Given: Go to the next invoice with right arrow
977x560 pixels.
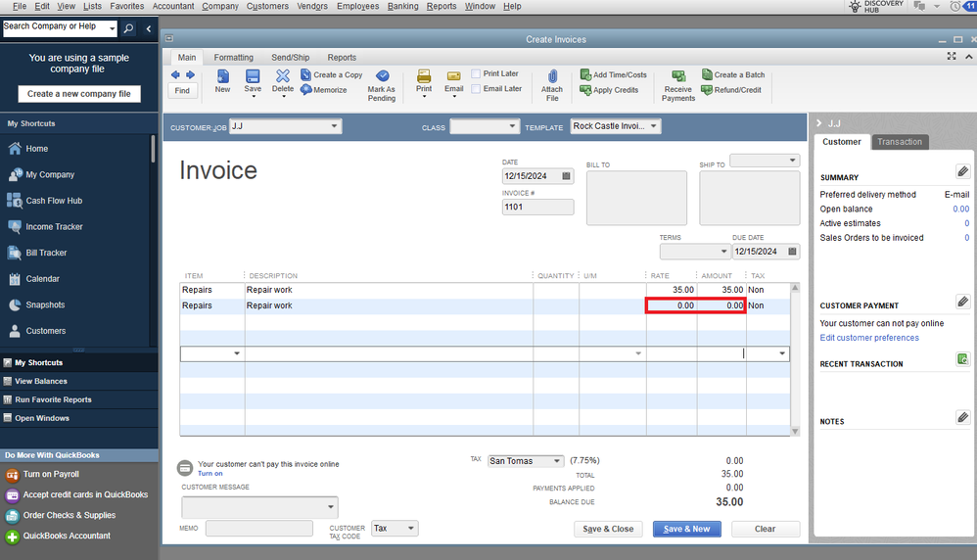Looking at the screenshot, I should [x=190, y=74].
